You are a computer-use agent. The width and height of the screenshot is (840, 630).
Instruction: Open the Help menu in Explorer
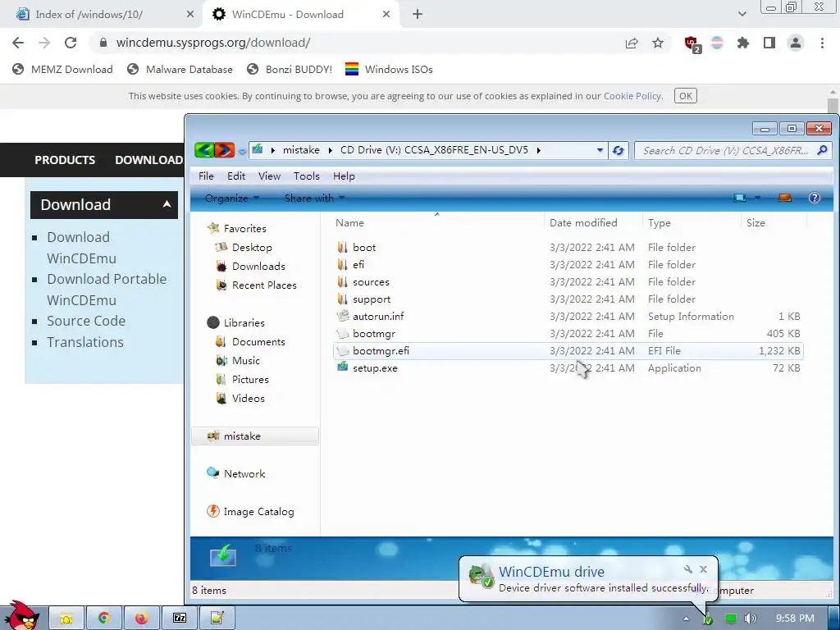(344, 176)
